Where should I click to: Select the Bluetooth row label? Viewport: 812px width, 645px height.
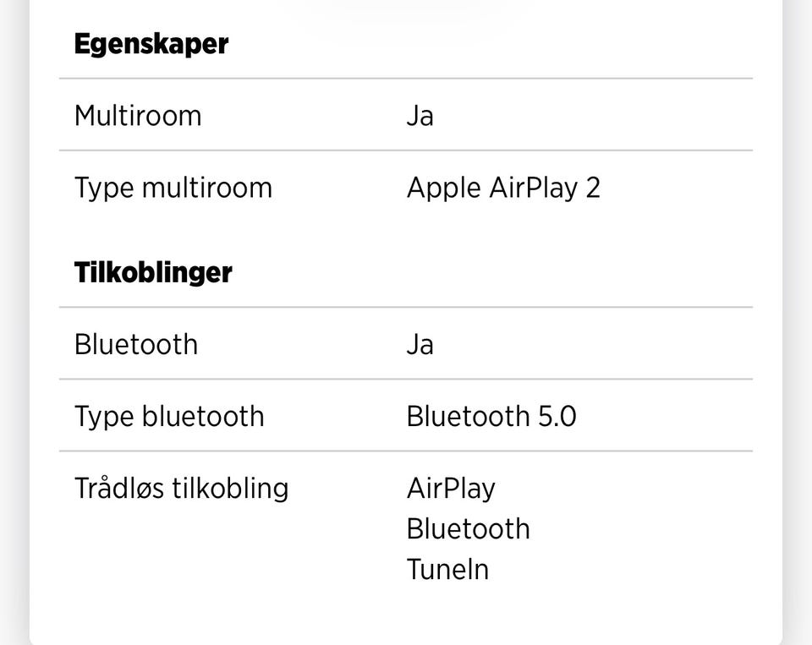[x=136, y=345]
